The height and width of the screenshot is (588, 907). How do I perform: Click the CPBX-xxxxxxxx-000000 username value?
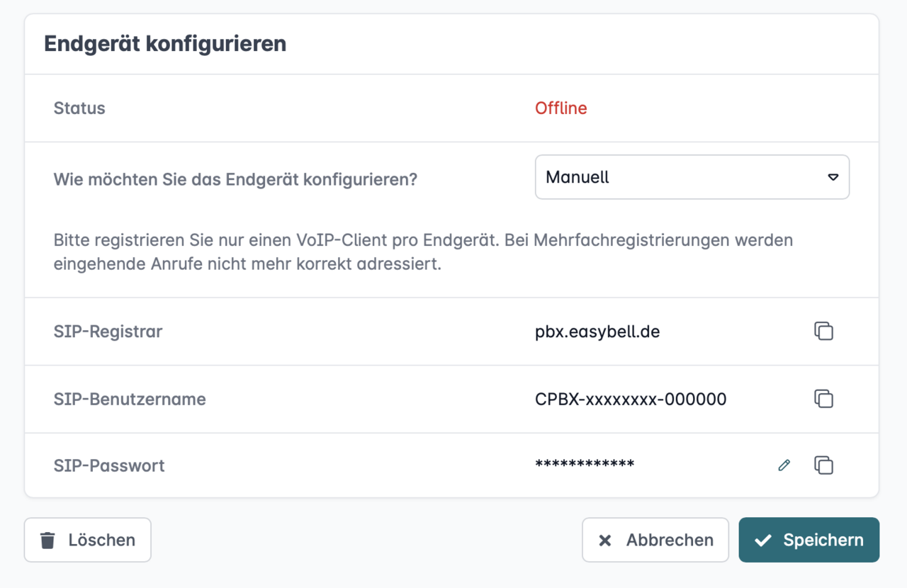point(631,400)
